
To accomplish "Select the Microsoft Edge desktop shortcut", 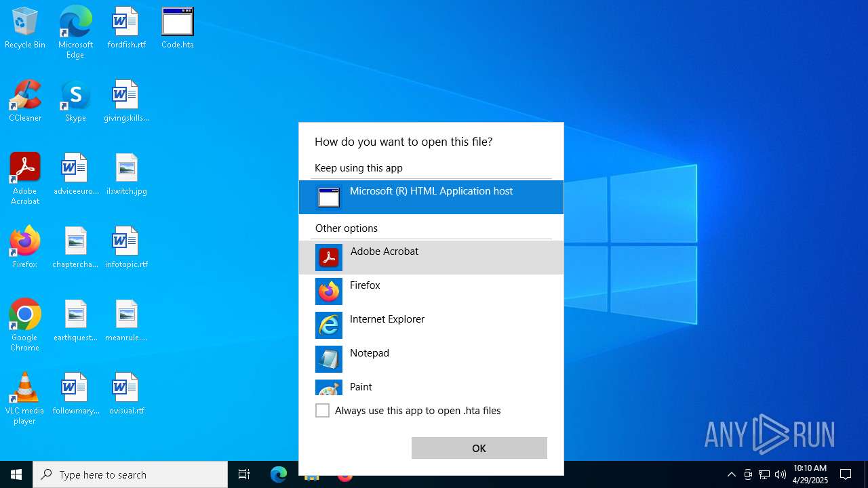I will 75,33.
